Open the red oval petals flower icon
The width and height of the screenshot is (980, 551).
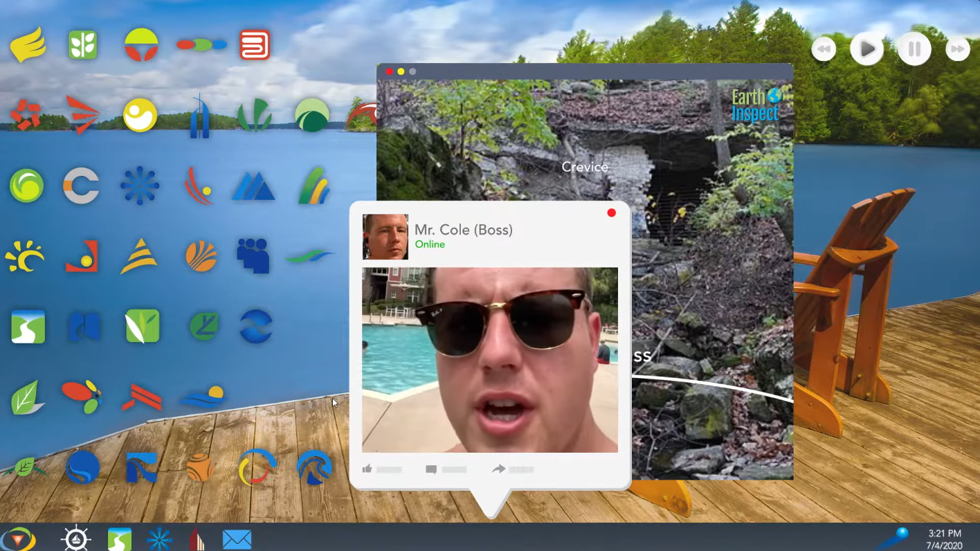coord(82,397)
